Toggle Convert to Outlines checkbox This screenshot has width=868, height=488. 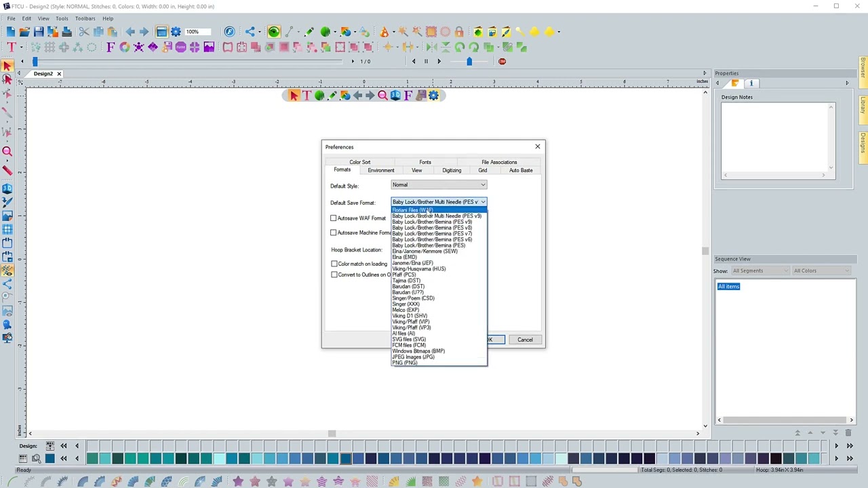tap(334, 274)
